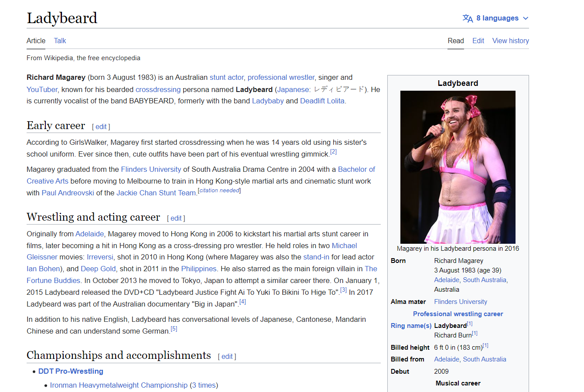Viewport: 584px width, 392px height.
Task: Select the Article tab
Action: tap(36, 41)
